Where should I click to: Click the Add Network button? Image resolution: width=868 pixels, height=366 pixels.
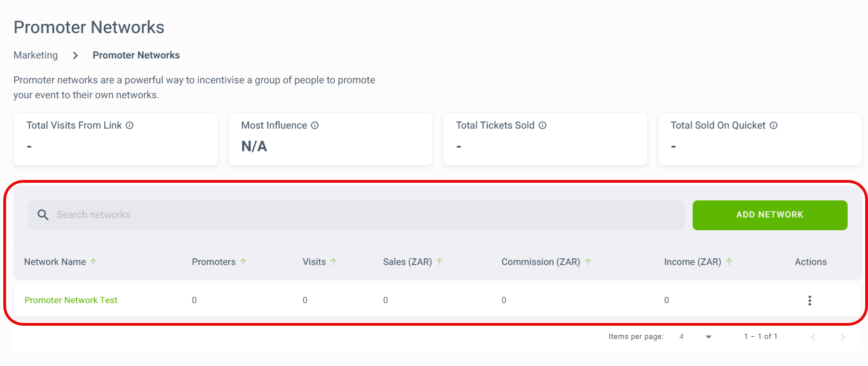tap(770, 215)
